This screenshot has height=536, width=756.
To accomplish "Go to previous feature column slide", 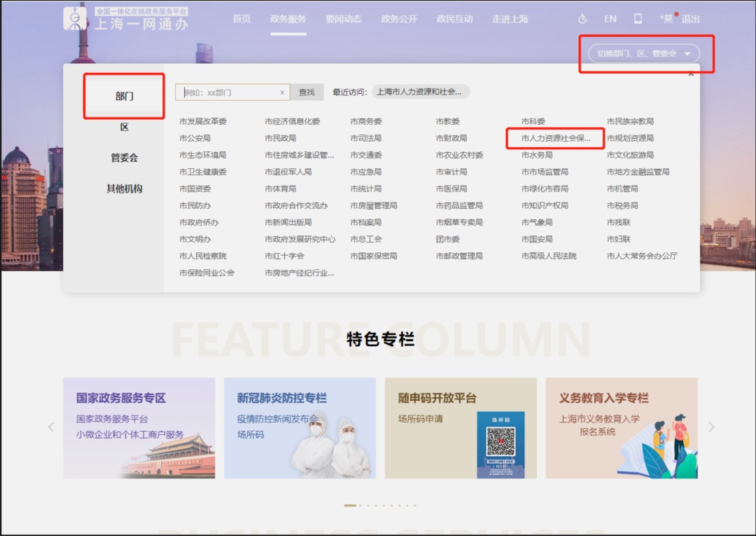I will pos(51,427).
